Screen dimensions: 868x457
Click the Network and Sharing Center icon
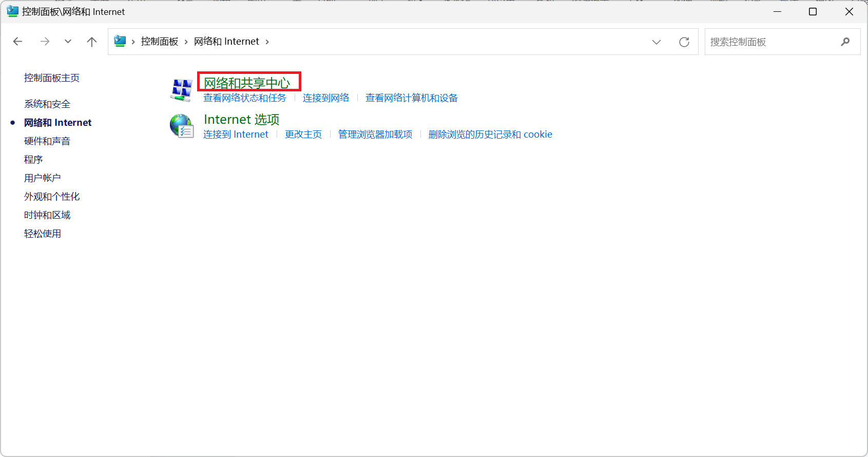(x=182, y=90)
